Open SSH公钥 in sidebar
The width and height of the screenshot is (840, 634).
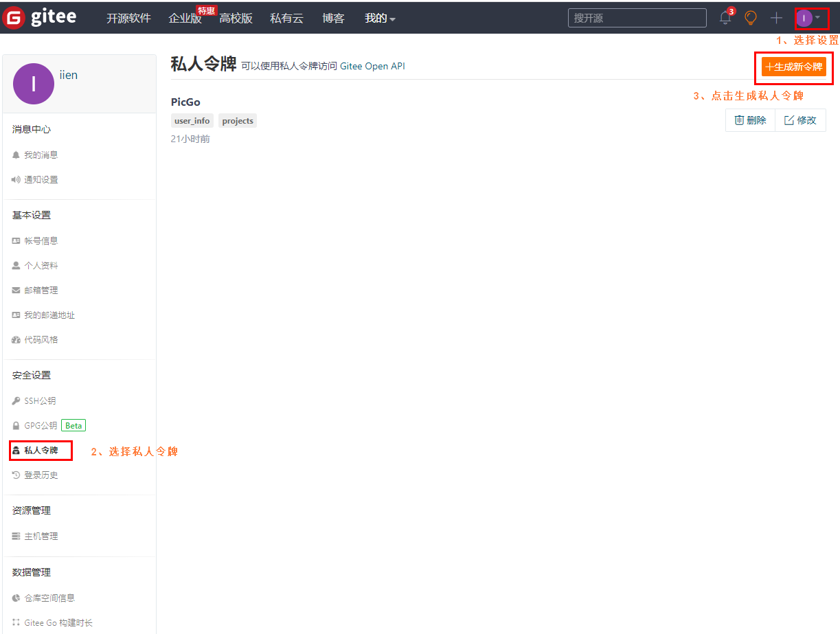(40, 401)
